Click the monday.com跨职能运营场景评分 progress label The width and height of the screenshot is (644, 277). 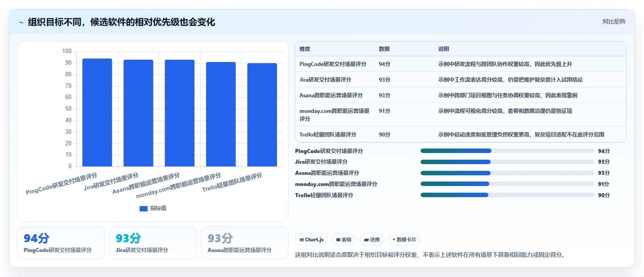(336, 184)
